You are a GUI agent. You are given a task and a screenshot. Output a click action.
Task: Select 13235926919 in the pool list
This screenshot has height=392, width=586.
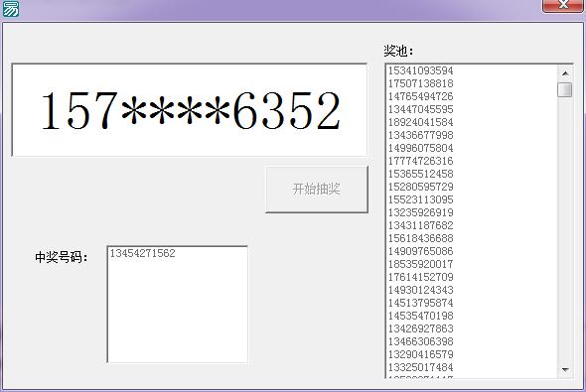click(420, 212)
